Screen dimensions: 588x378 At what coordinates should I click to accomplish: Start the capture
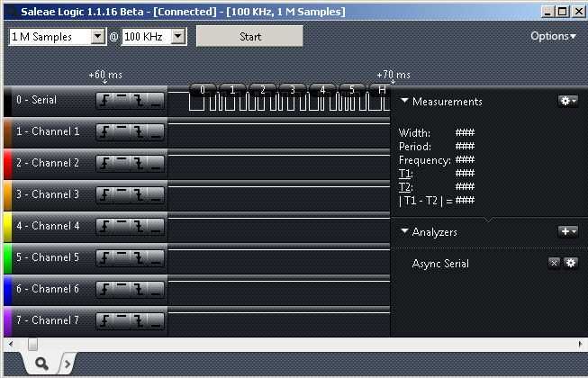click(x=249, y=36)
